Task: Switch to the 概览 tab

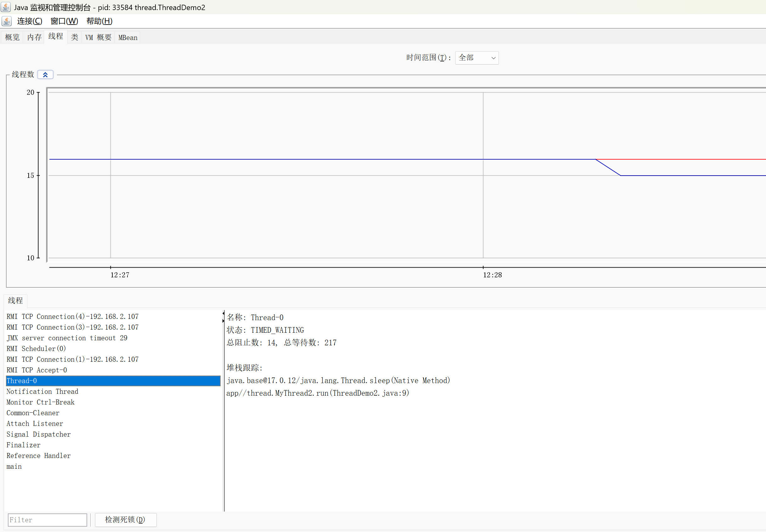Action: tap(12, 37)
